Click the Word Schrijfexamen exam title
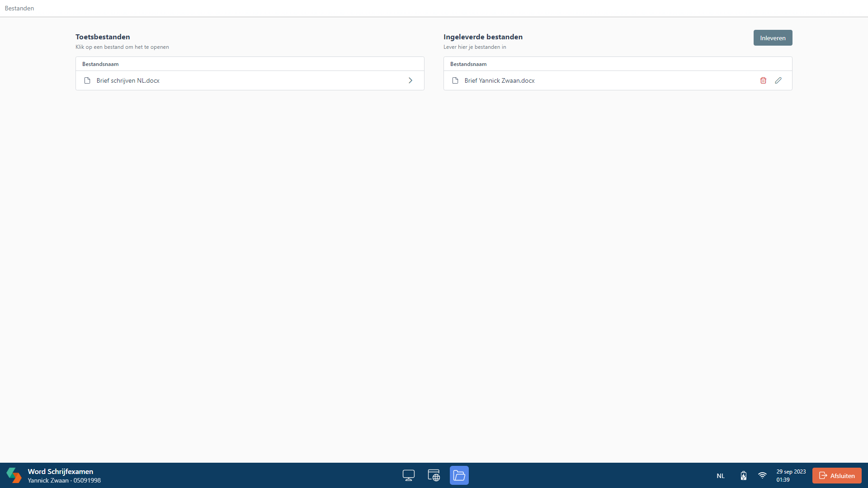Image resolution: width=868 pixels, height=488 pixels. click(61, 471)
